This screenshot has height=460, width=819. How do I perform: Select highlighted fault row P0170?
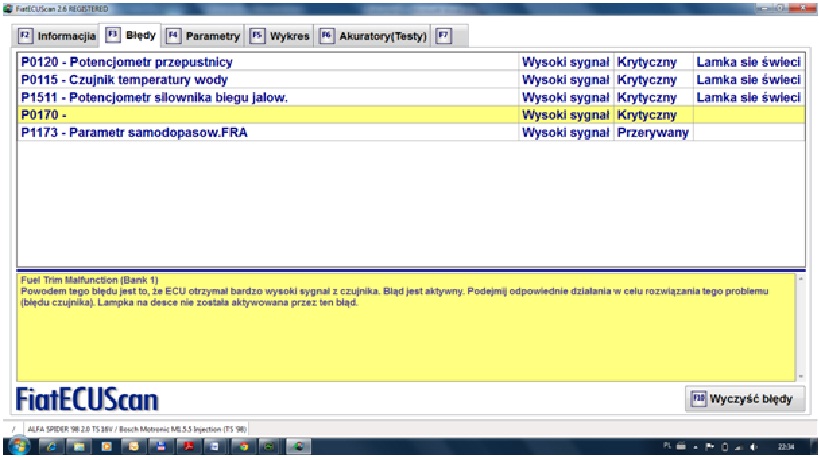pos(411,115)
